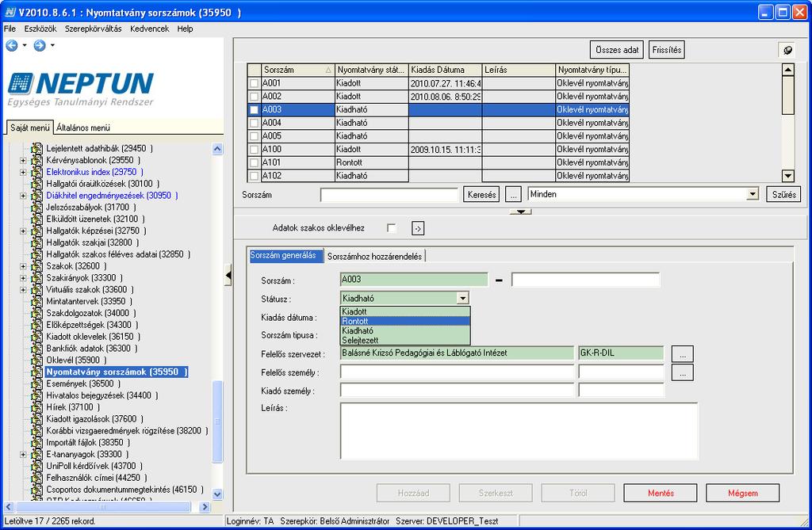
Task: Click the grid vertical scrollbar down arrow
Action: (x=787, y=175)
